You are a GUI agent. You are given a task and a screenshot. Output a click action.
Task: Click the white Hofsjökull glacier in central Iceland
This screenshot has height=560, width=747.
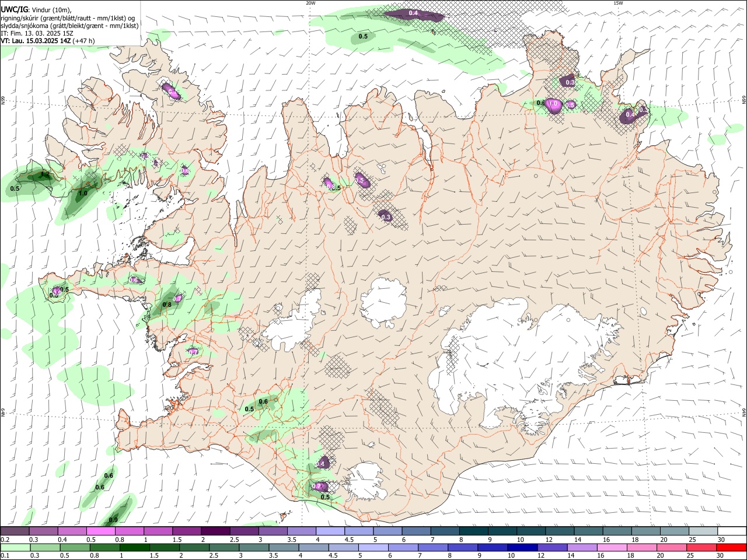(383, 302)
